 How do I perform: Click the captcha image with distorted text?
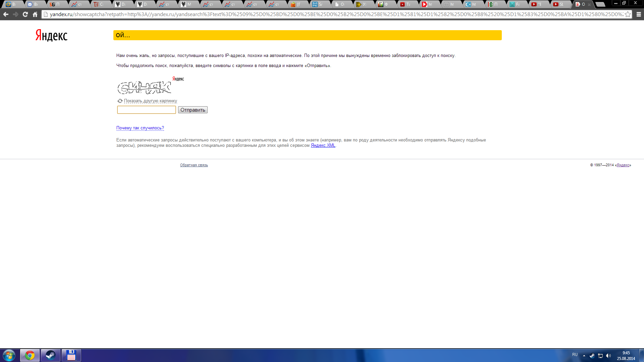point(144,87)
